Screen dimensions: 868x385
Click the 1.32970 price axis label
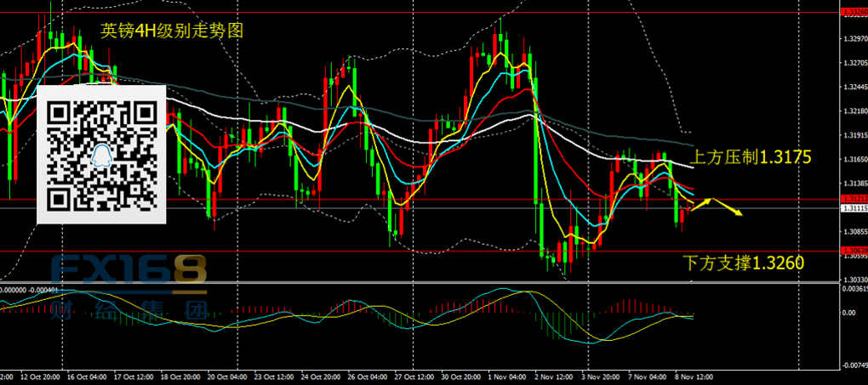click(853, 39)
